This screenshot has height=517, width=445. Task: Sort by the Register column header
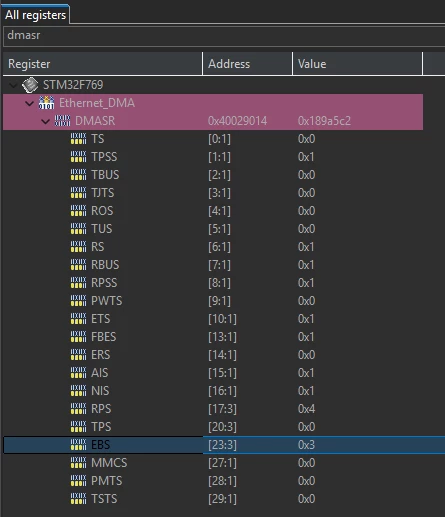pyautogui.click(x=103, y=64)
